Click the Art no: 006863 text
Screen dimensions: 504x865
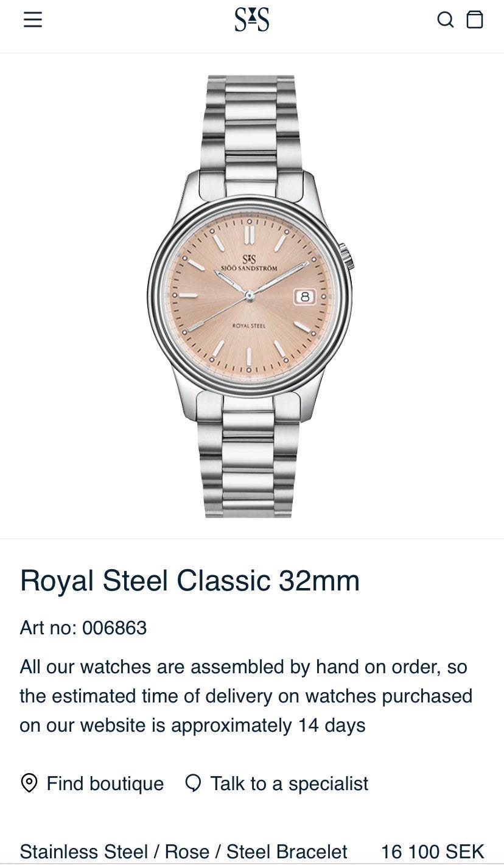click(83, 628)
